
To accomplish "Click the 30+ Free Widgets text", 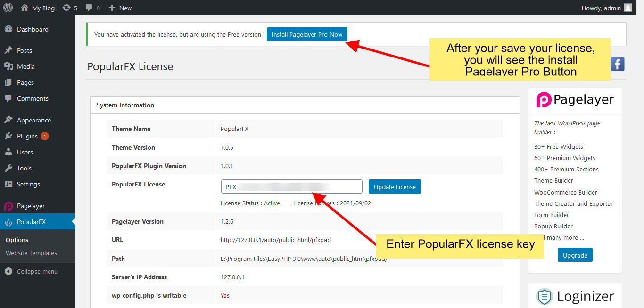I will (x=559, y=146).
